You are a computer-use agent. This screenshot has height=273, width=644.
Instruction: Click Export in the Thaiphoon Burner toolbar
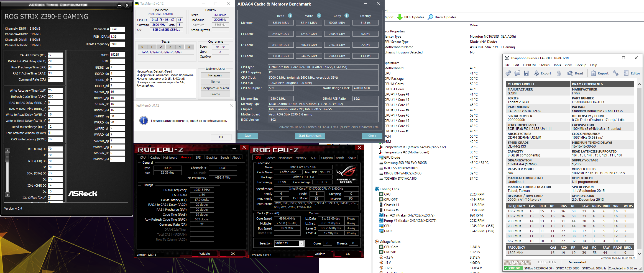tap(543, 73)
